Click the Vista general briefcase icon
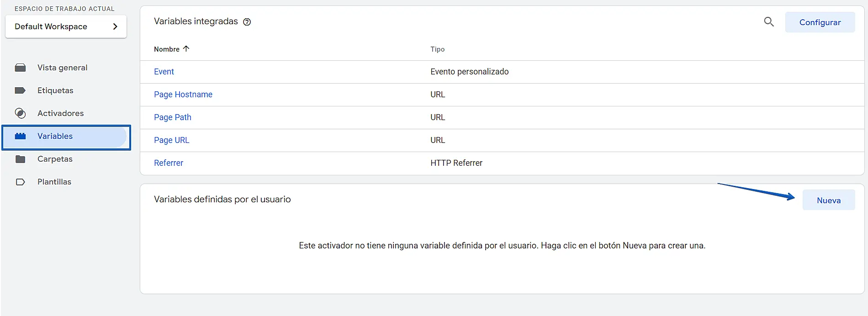 click(20, 68)
